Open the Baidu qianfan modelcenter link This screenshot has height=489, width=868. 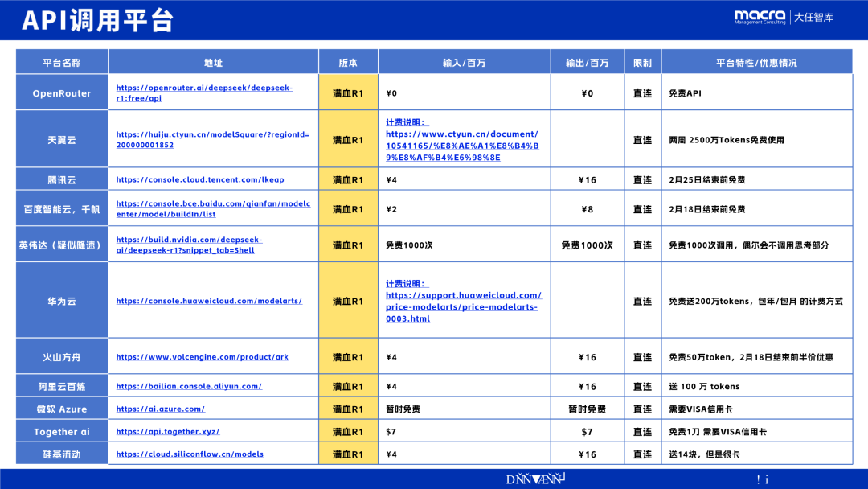click(213, 209)
